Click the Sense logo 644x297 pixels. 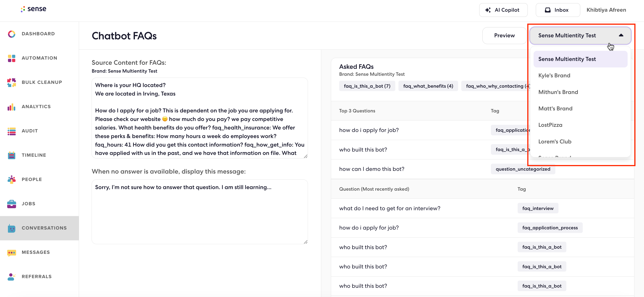tap(33, 9)
